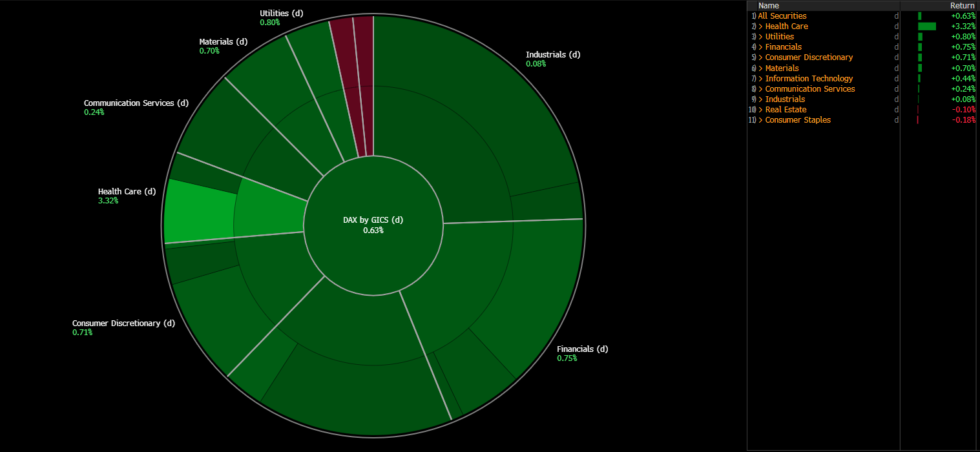This screenshot has width=980, height=452.
Task: Expand the Financials row chevron in table
Action: coord(760,47)
